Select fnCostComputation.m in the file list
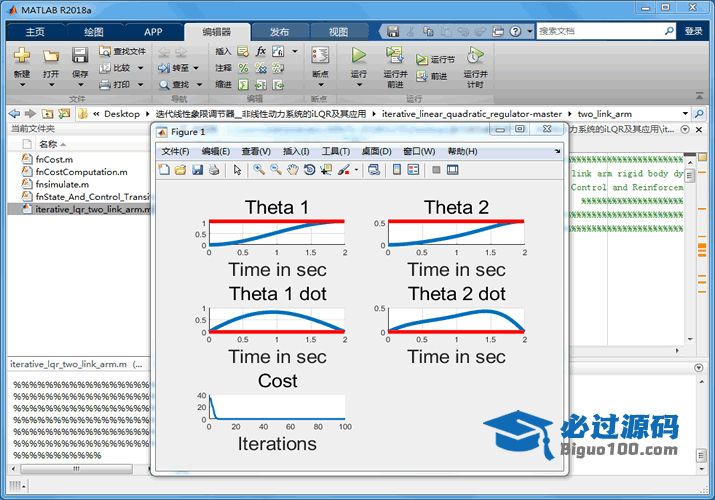Viewport: 715px width, 500px height. 82,172
